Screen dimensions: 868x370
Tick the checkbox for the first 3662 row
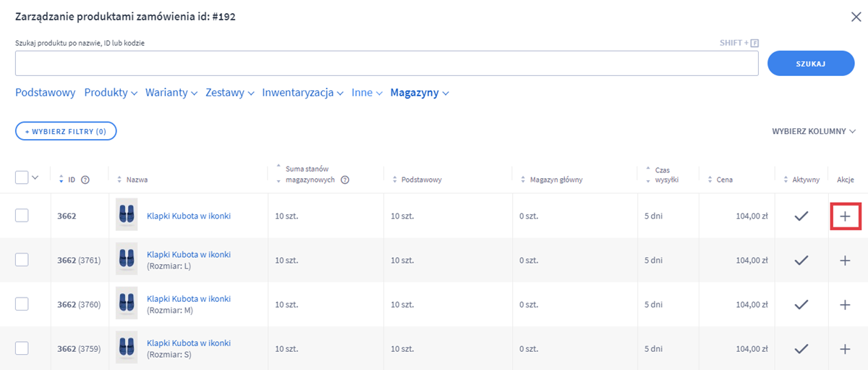22,215
